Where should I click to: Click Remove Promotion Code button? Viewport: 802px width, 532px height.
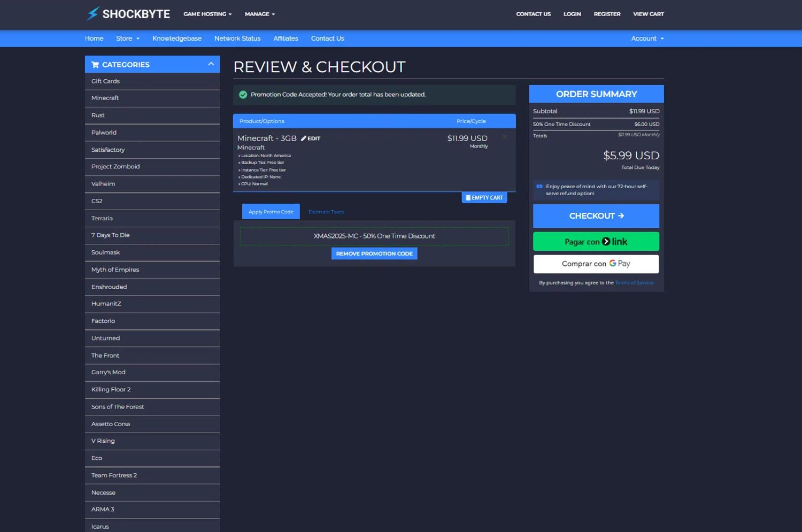pyautogui.click(x=374, y=253)
